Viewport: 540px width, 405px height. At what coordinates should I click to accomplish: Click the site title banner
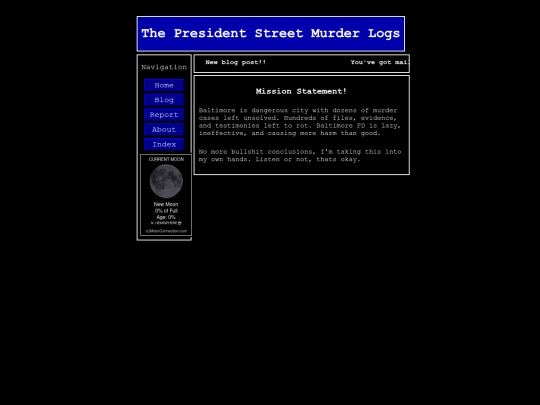tap(271, 34)
